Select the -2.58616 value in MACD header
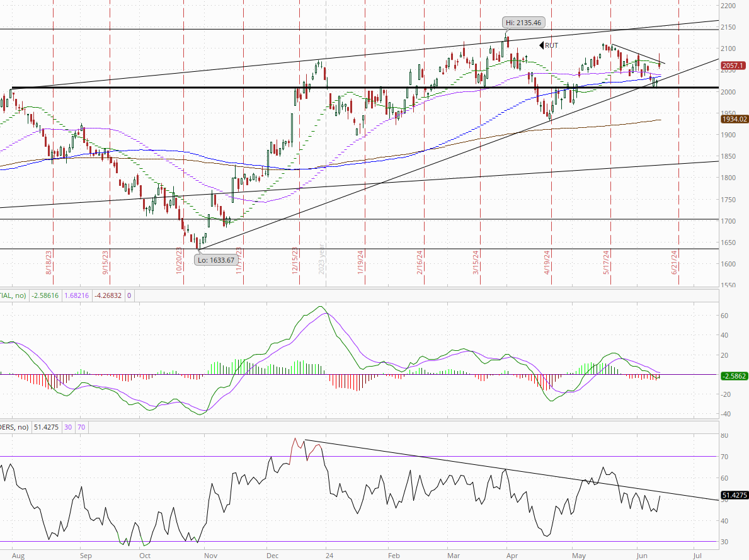The image size is (749, 560). click(x=45, y=296)
